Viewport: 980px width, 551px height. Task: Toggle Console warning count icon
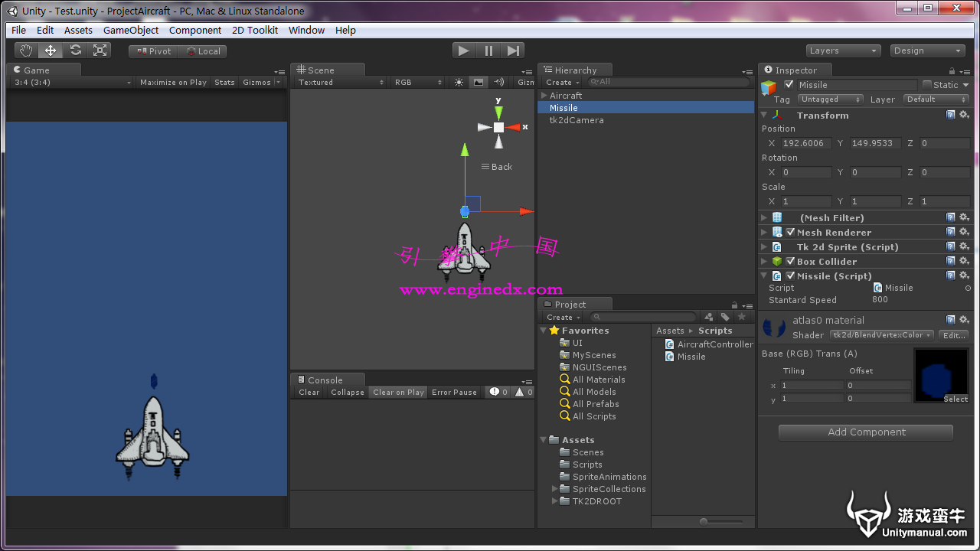click(524, 392)
